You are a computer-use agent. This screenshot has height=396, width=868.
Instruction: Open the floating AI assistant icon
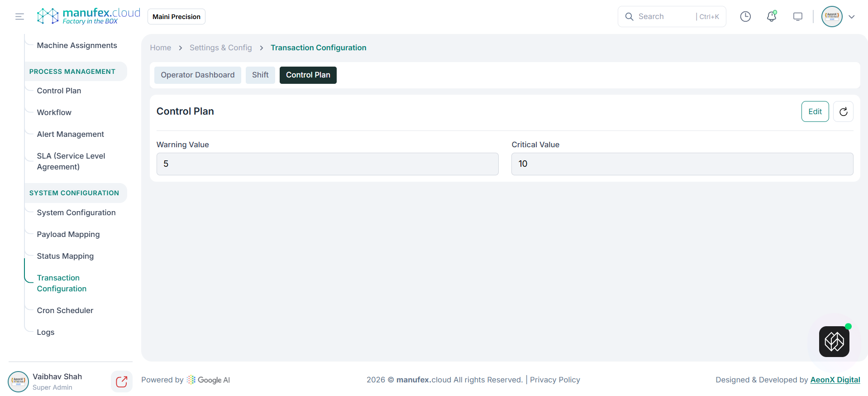pyautogui.click(x=834, y=342)
